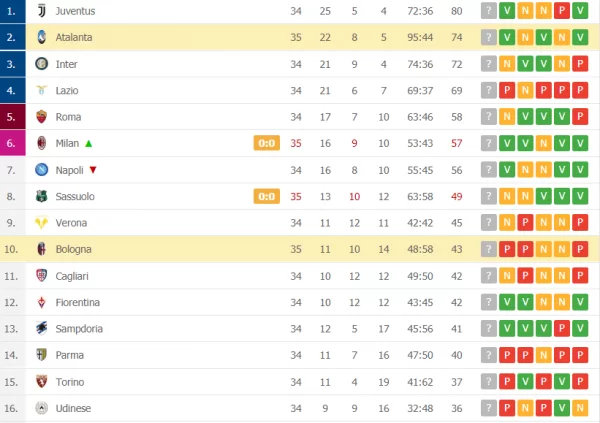Open the Lazio team page

(x=67, y=90)
